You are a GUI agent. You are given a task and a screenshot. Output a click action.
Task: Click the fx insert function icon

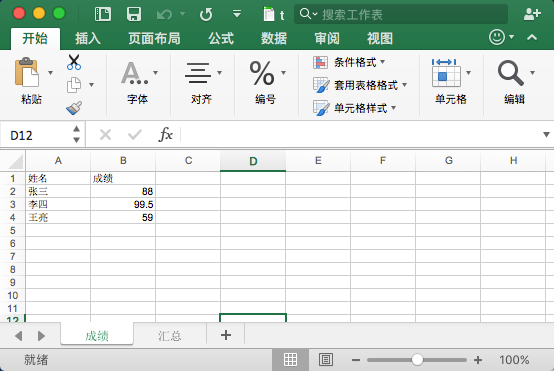point(165,134)
